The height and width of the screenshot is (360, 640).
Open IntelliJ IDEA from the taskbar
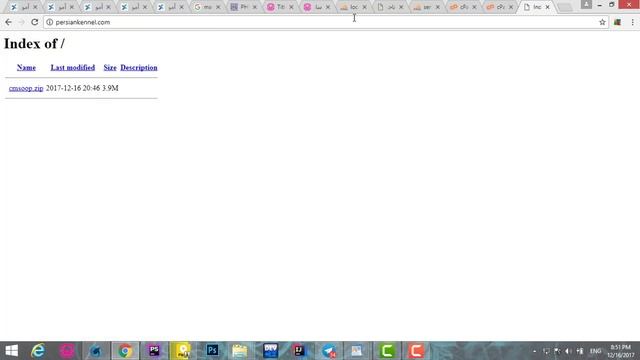299,351
